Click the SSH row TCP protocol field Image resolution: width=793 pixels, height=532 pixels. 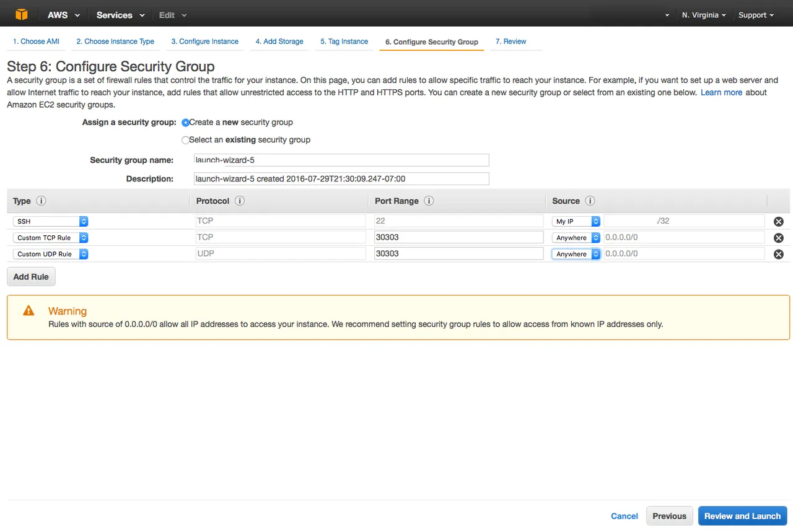click(280, 221)
